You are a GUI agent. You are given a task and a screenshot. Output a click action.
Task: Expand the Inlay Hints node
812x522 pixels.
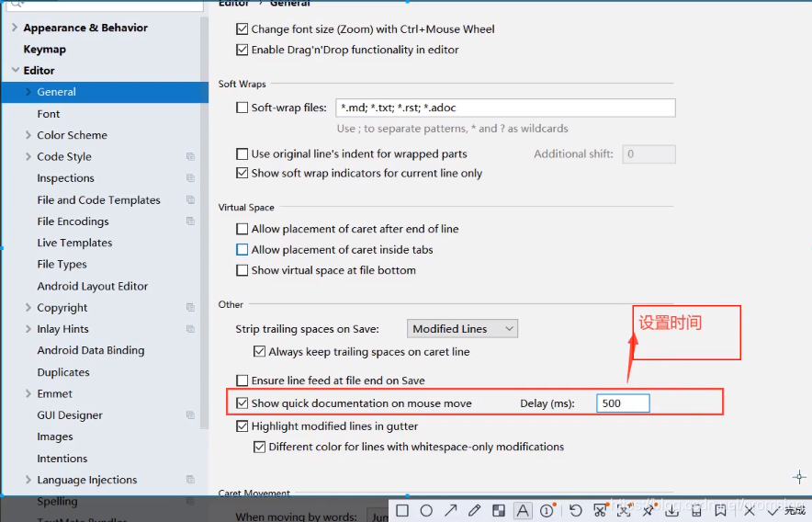click(28, 329)
